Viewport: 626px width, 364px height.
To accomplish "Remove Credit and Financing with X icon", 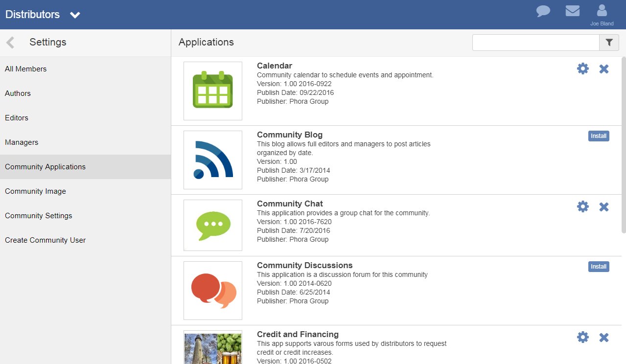I will tap(604, 338).
